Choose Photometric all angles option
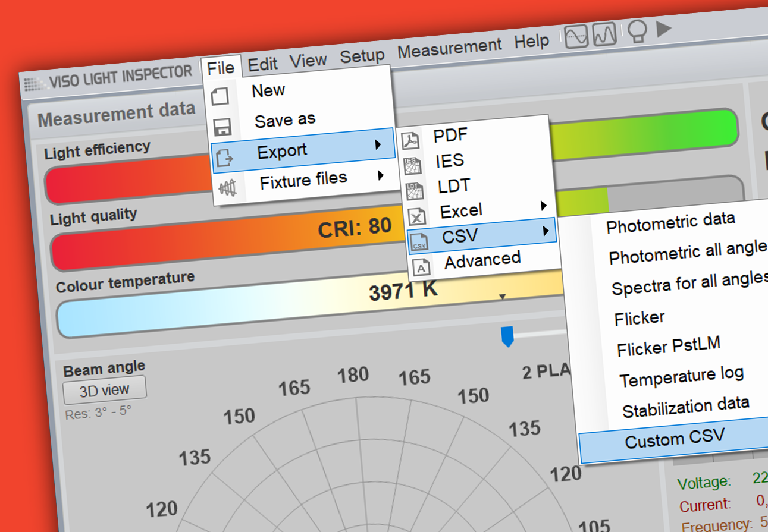The width and height of the screenshot is (768, 532). point(688,253)
